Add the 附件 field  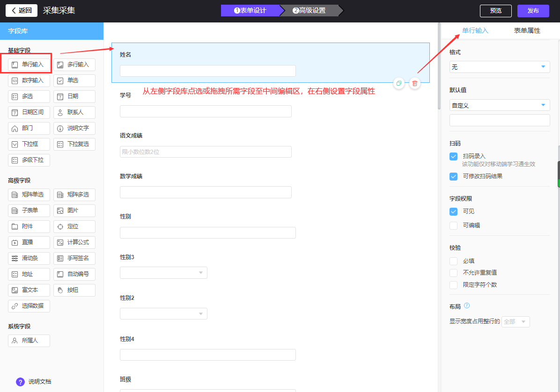(29, 226)
